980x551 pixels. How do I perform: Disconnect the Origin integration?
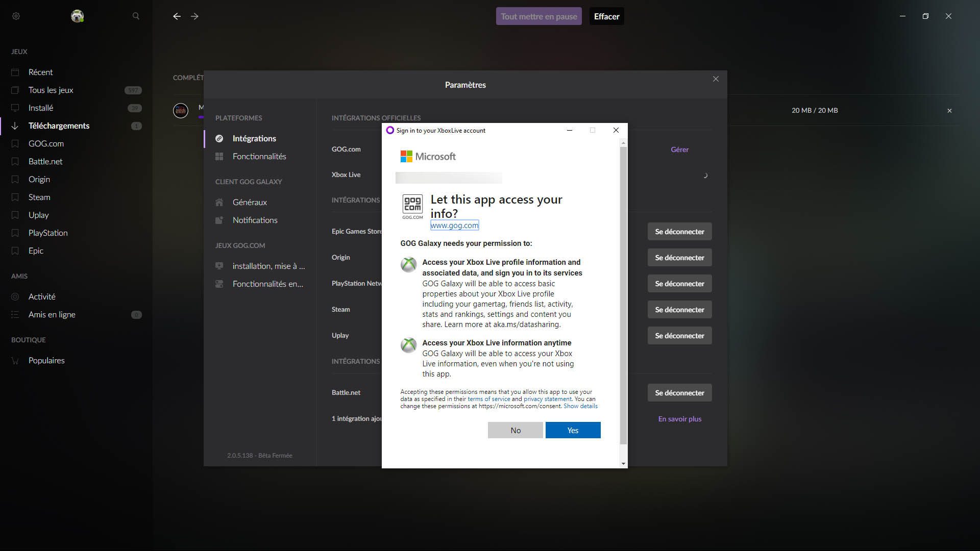pos(679,258)
